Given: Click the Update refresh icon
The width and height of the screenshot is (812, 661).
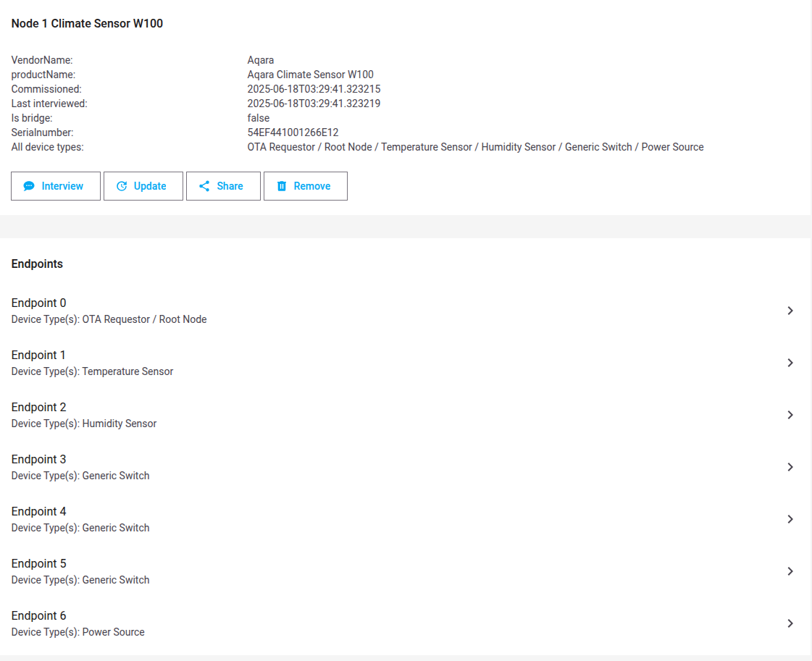Looking at the screenshot, I should [122, 186].
